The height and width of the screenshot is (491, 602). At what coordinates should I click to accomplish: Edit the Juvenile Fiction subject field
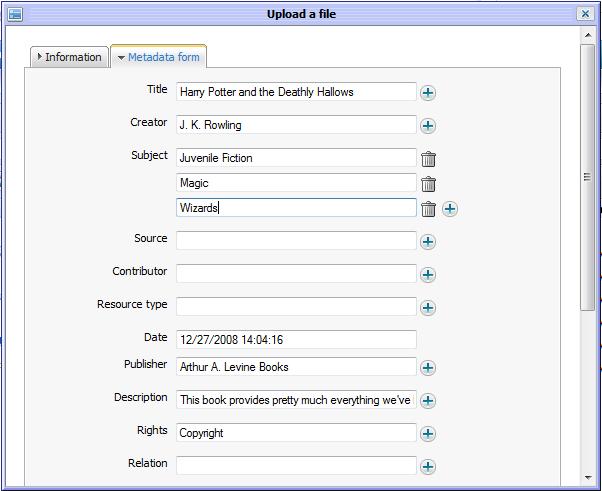tap(296, 158)
